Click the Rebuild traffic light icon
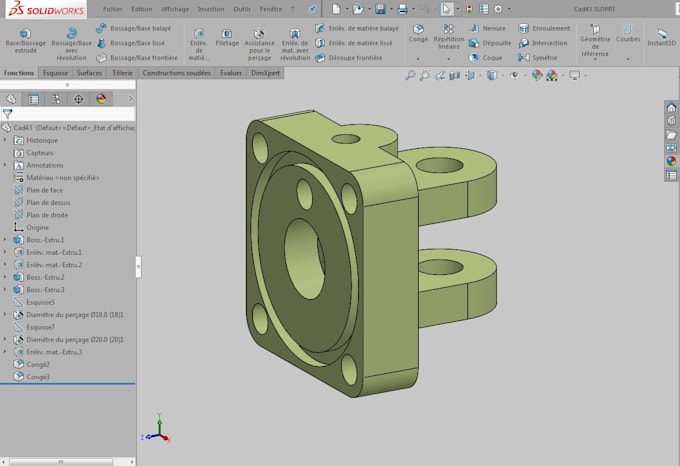680x466 pixels. point(469,9)
